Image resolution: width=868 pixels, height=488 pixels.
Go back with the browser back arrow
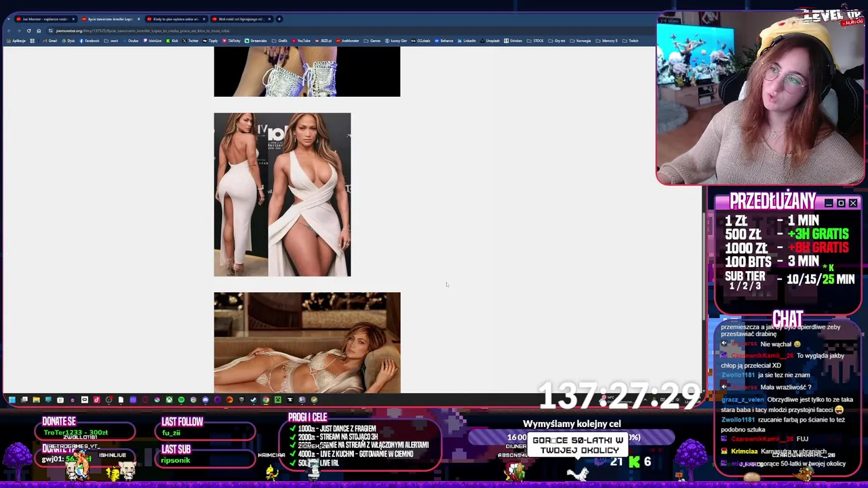pyautogui.click(x=9, y=30)
